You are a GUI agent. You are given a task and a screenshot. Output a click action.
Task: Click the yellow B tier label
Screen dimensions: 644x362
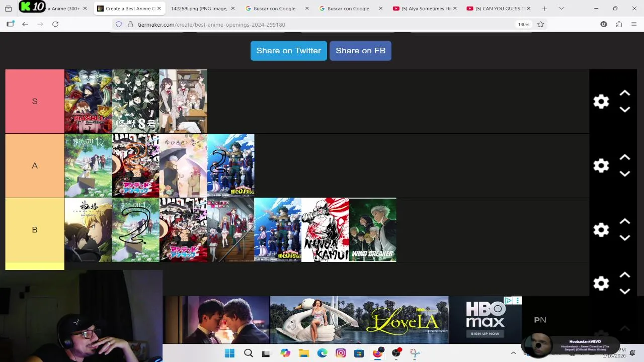coord(35,230)
